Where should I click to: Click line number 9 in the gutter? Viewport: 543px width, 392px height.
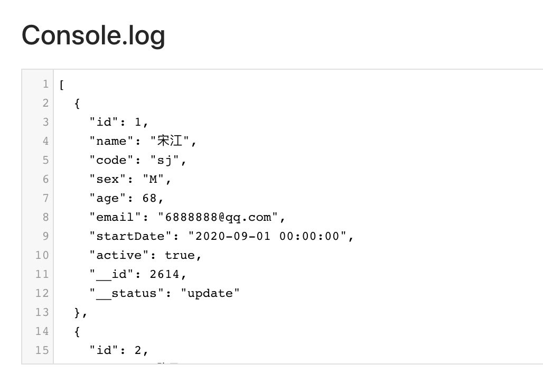coord(45,236)
